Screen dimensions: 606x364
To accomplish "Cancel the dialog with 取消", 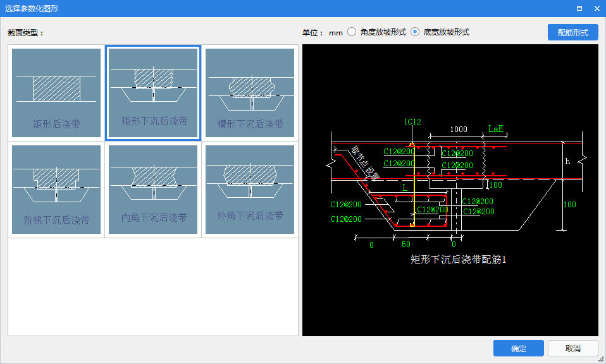I will 572,348.
